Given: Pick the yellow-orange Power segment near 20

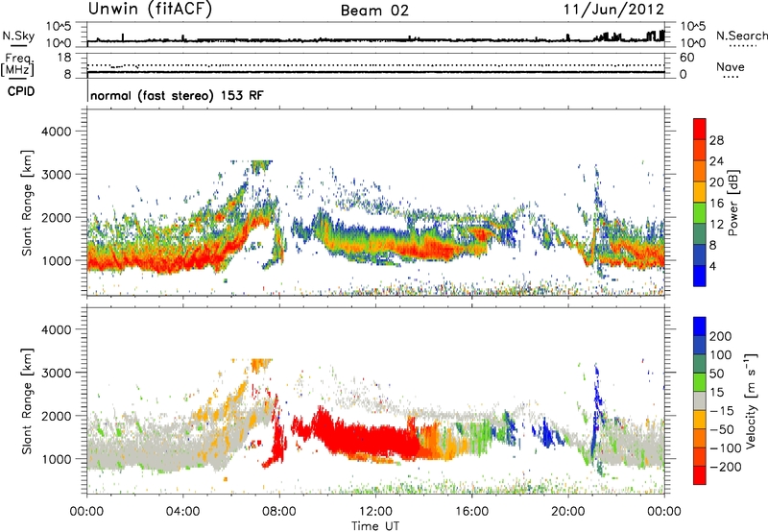Looking at the screenshot, I should [700, 192].
